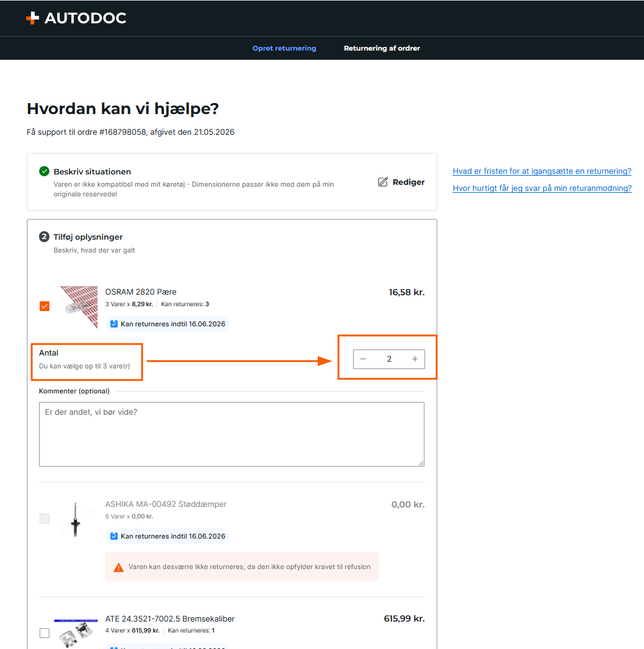Click the 'Kan returneres: 1' text in ATE row
644x649 pixels.
pos(191,631)
